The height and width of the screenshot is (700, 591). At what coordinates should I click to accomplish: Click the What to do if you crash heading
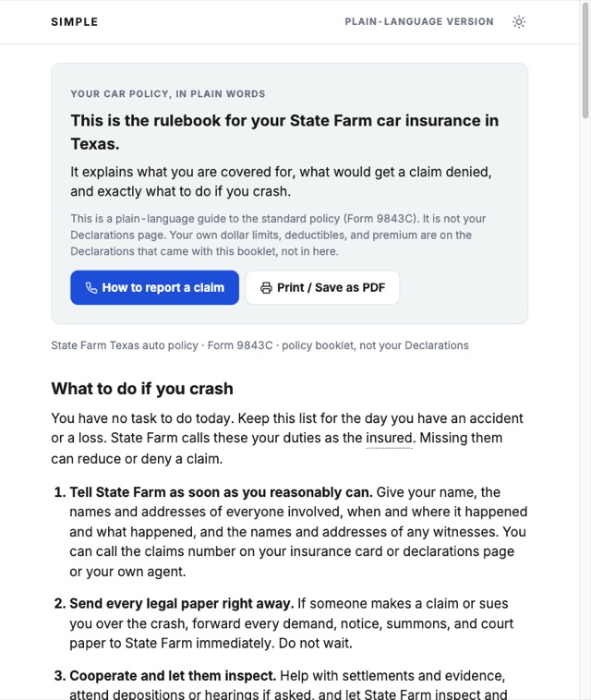(x=142, y=389)
